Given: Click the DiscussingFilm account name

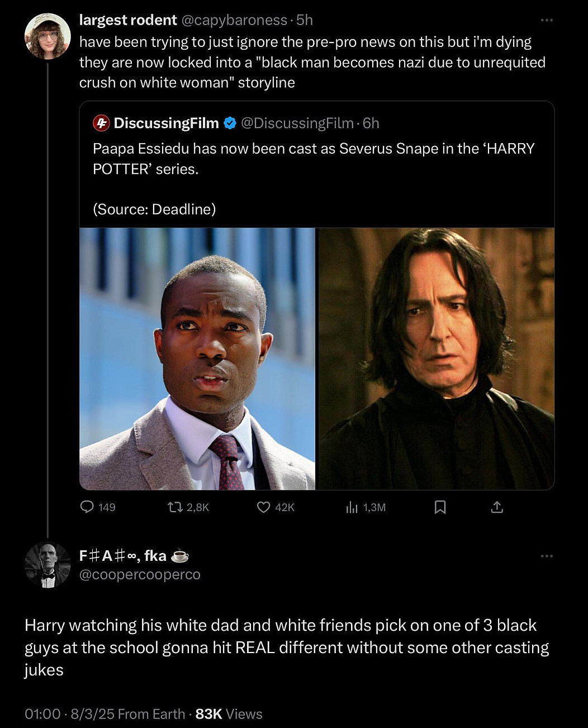Looking at the screenshot, I should click(x=166, y=123).
